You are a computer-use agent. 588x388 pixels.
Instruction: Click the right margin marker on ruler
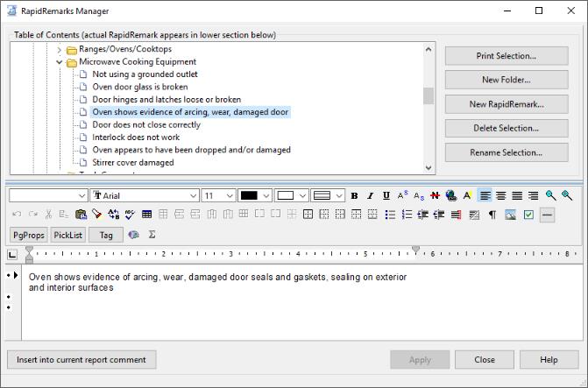click(x=415, y=250)
